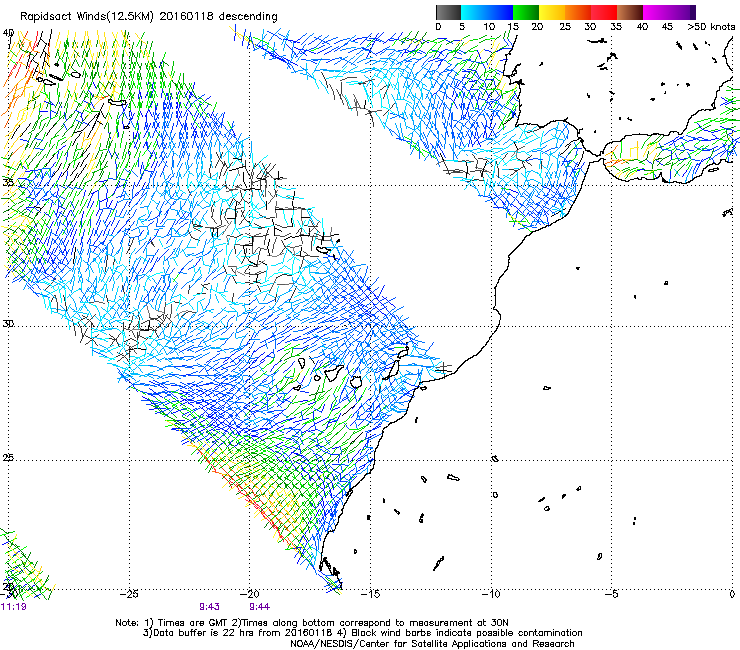Select the green 15-20 knots legend swatch
This screenshot has width=740, height=650.
point(526,12)
